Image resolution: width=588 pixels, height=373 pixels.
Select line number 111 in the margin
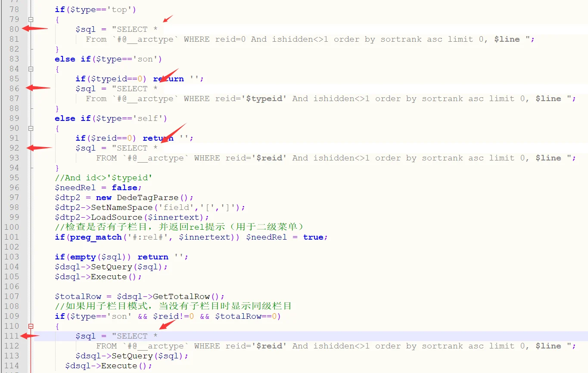pos(12,336)
